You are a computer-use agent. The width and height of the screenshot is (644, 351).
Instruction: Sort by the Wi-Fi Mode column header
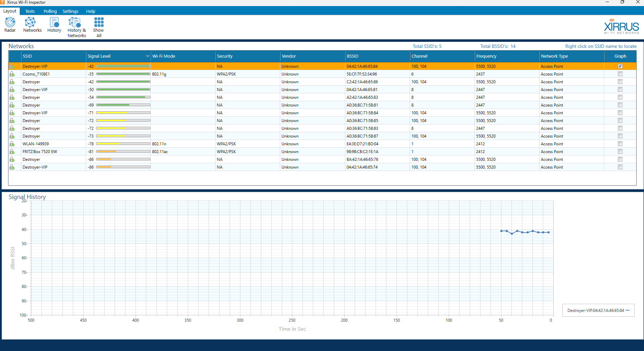183,56
